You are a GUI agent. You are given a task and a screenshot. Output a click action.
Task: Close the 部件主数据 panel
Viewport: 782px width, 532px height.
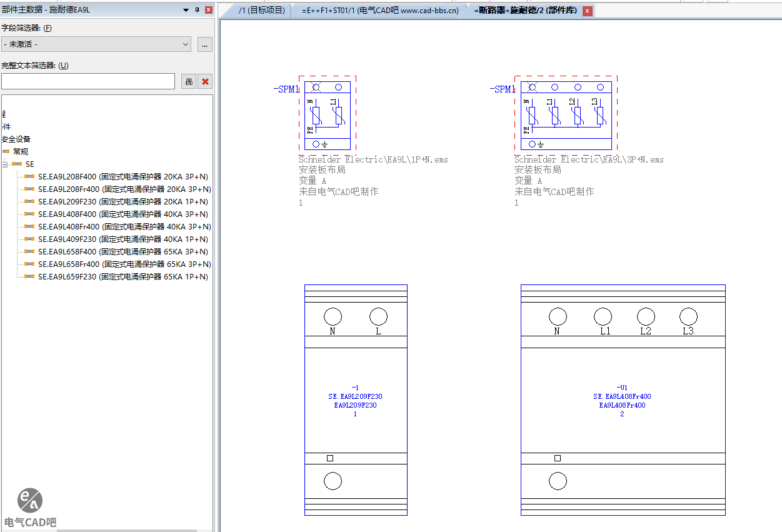[208, 10]
